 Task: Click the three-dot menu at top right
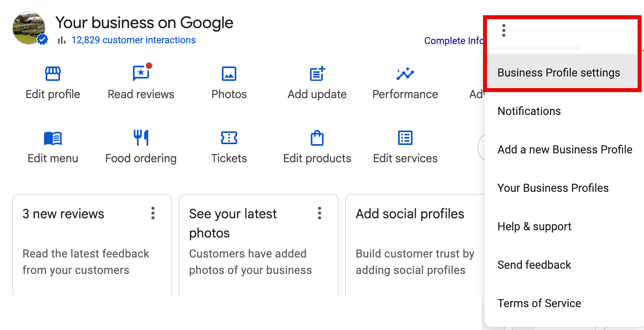pyautogui.click(x=504, y=30)
